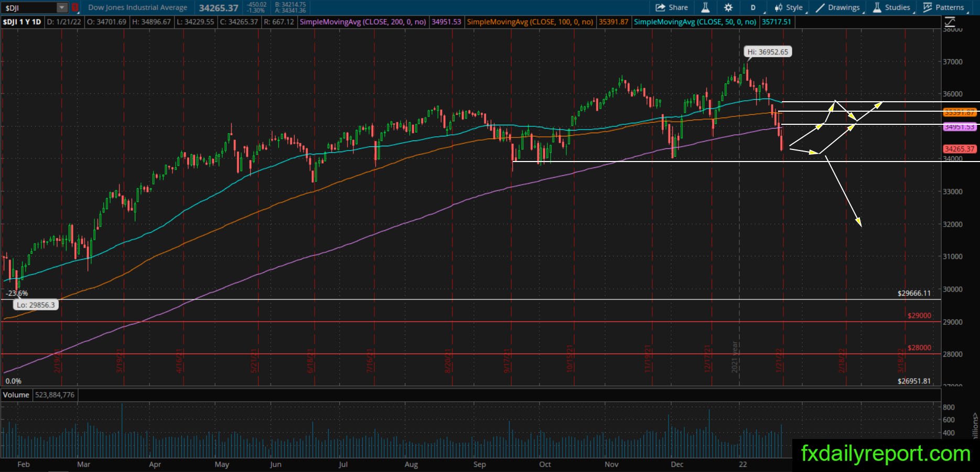Click the Hi: 36952.65 price bubble
This screenshot has height=472, width=980.
[x=768, y=52]
